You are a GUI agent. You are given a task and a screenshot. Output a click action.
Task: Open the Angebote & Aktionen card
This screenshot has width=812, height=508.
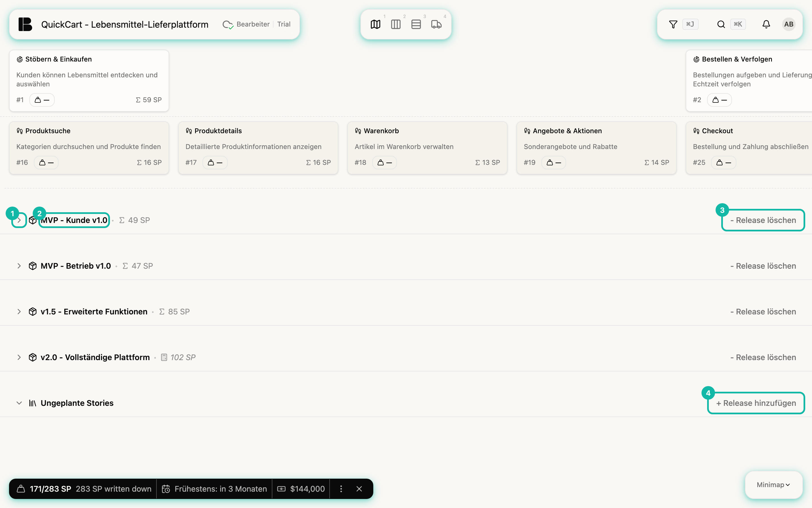click(x=596, y=148)
